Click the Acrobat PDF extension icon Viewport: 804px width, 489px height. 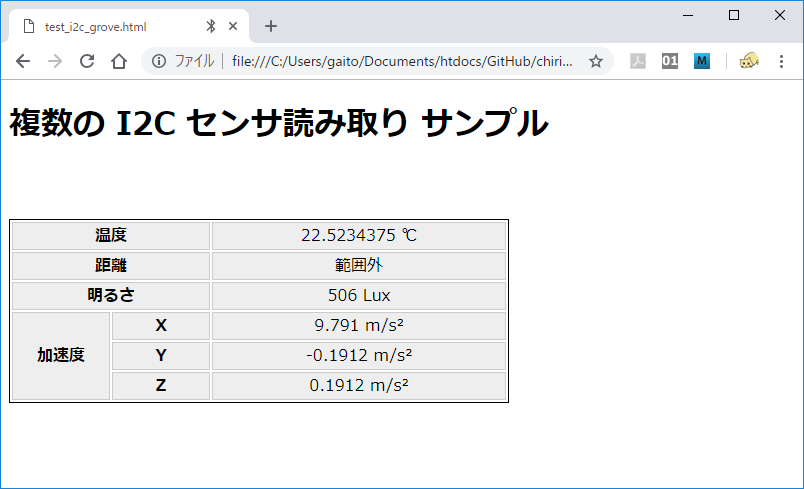(x=638, y=61)
